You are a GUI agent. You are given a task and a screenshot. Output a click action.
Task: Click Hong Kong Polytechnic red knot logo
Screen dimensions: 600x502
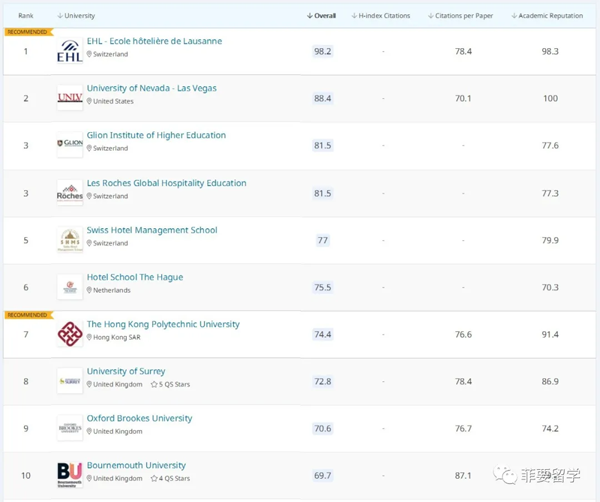pos(70,334)
